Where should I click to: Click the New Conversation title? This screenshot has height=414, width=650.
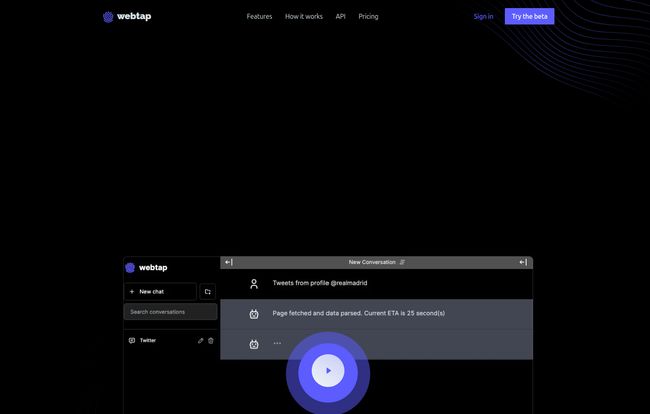pyautogui.click(x=372, y=262)
